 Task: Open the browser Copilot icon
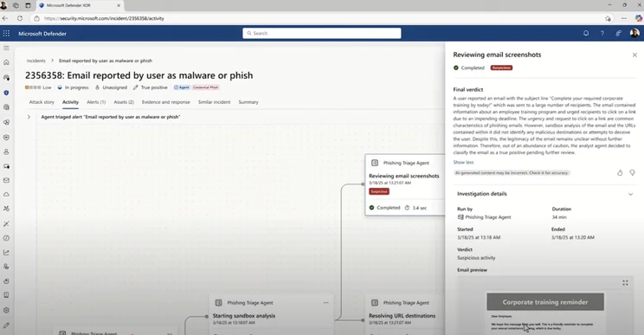point(638,18)
